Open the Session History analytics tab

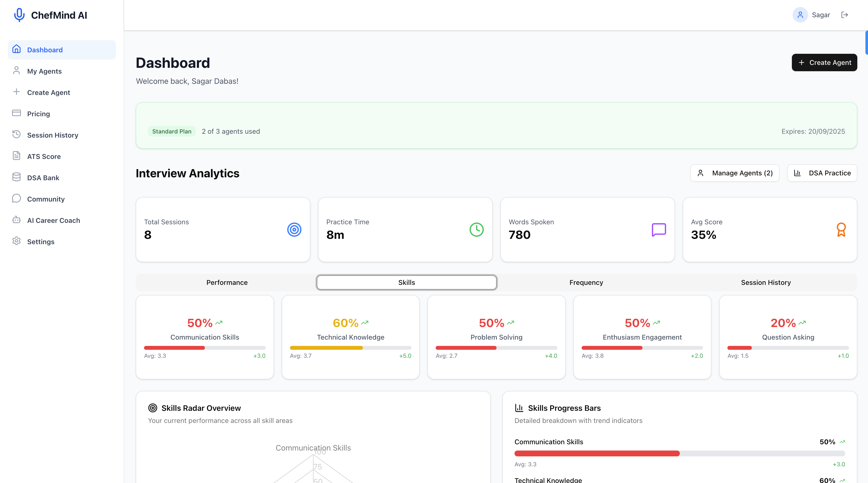(x=766, y=282)
